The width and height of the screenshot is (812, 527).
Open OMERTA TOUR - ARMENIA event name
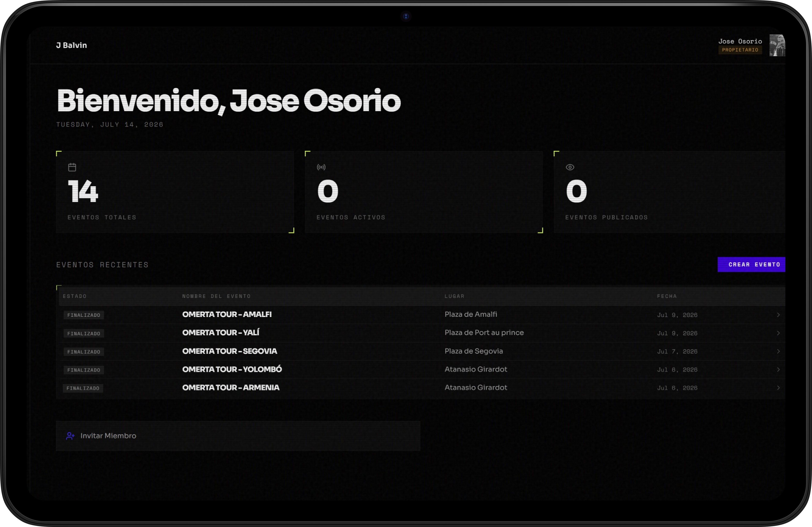click(231, 388)
